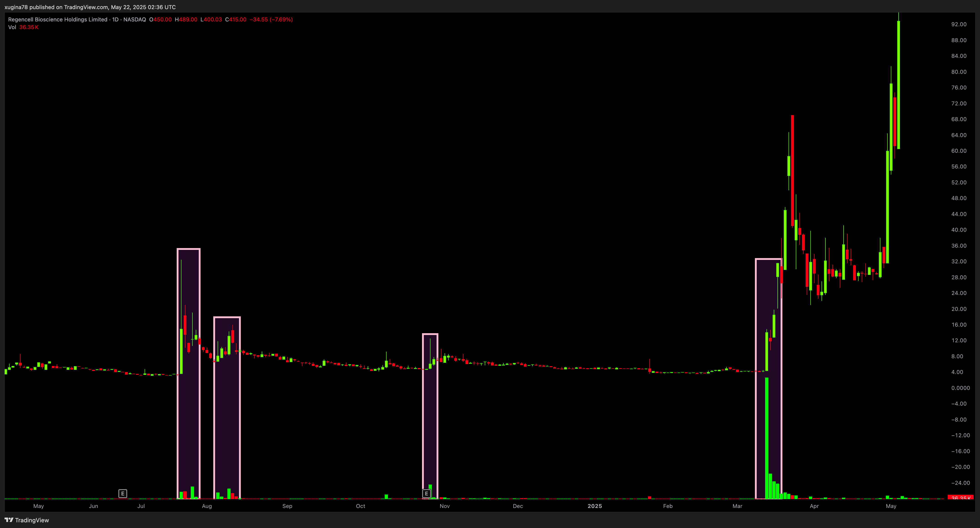980x528 pixels.
Task: Click the red 36.35K volume price tag
Action: point(961,497)
